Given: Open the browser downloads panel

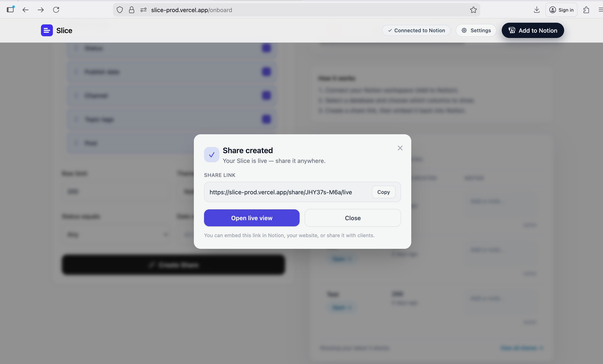Looking at the screenshot, I should pos(536,10).
